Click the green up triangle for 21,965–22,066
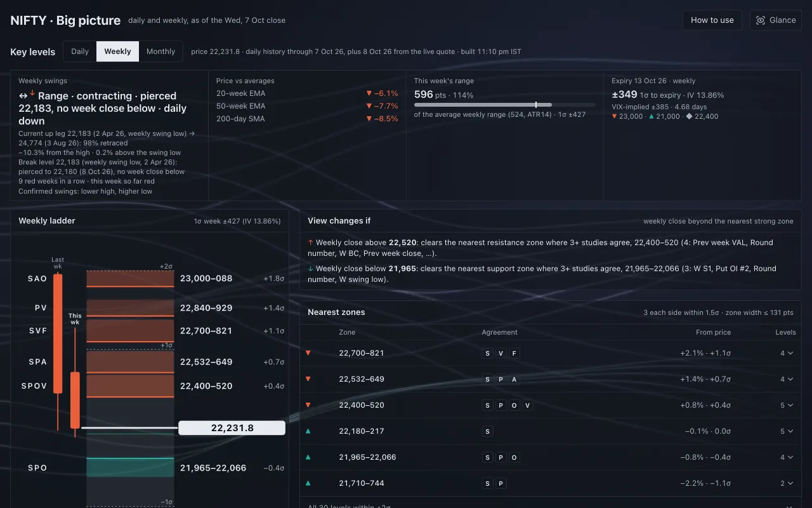812x508 pixels. coord(308,457)
